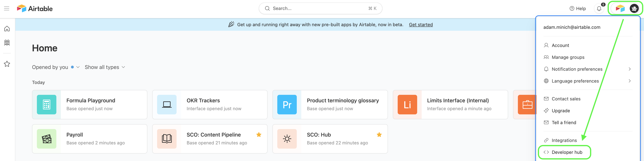Select Account from the user menu
644x161 pixels.
tap(560, 45)
